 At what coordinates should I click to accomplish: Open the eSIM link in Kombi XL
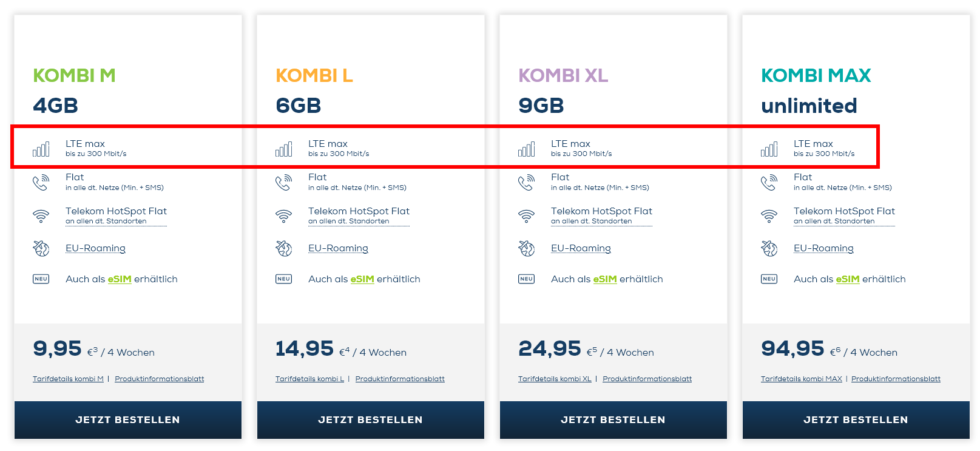click(x=605, y=279)
